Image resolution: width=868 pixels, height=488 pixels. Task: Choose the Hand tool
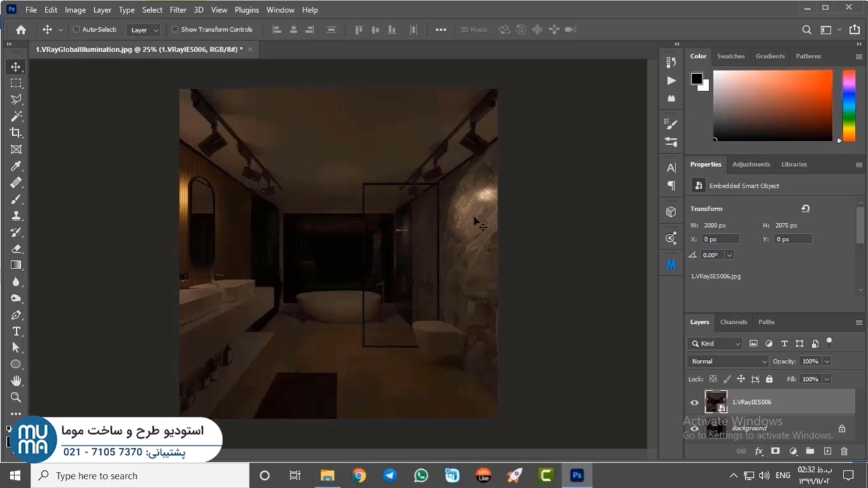16,381
